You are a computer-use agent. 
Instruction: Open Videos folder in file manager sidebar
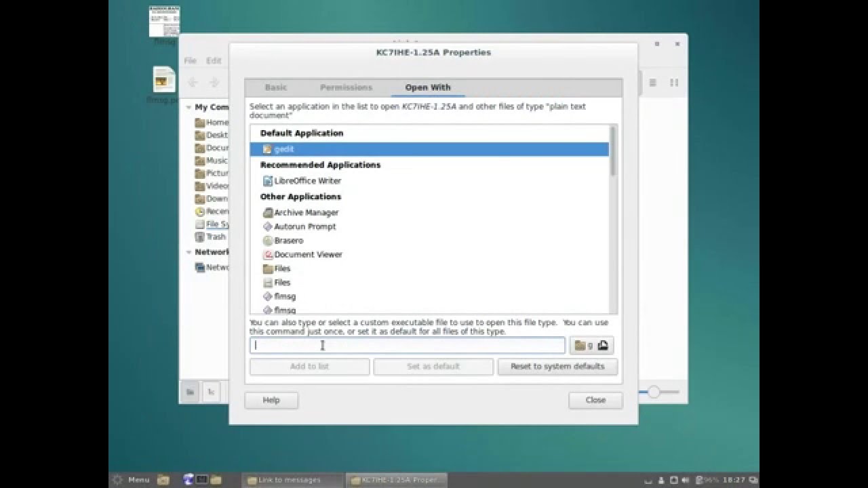coord(212,186)
